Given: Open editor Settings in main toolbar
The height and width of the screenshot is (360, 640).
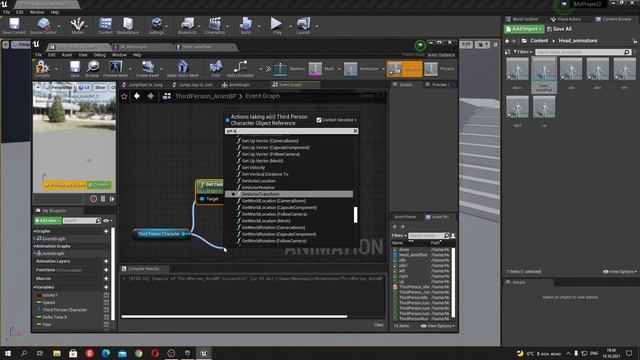Looking at the screenshot, I should [156, 26].
